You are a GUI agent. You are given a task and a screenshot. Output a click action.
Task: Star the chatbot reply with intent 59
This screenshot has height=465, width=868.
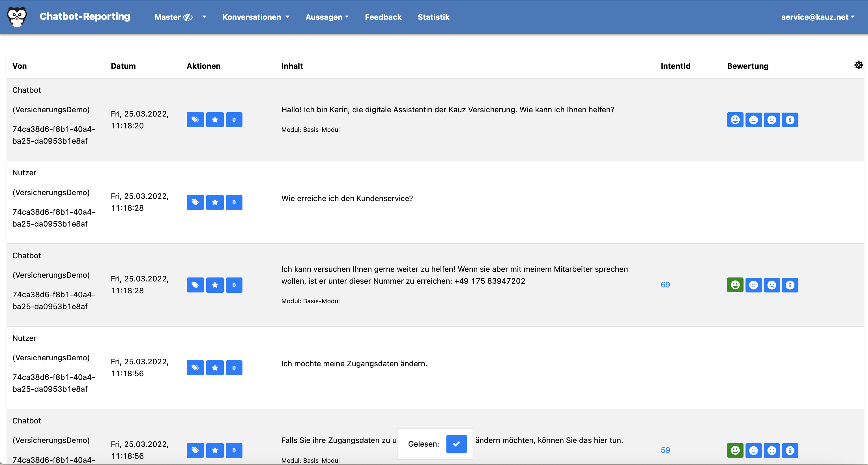coord(215,450)
